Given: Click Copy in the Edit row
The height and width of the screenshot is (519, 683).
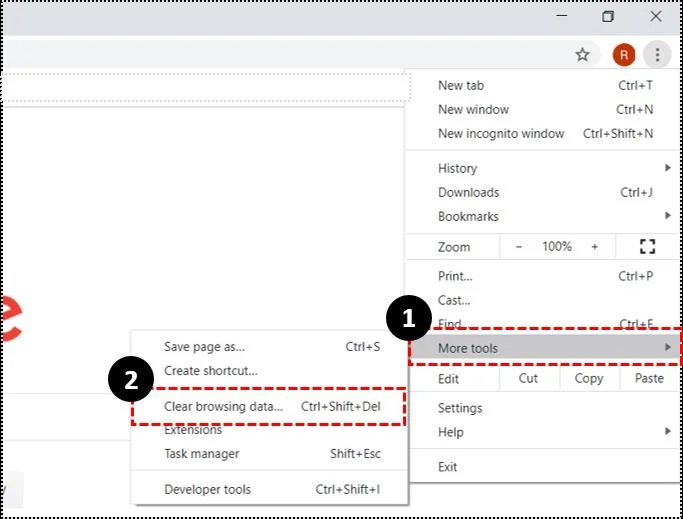Looking at the screenshot, I should 588,378.
